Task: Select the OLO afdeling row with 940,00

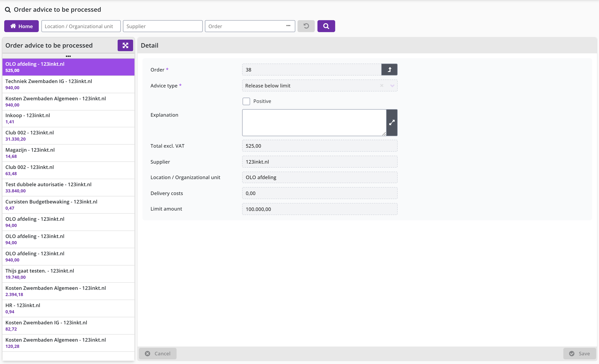Action: coord(68,256)
